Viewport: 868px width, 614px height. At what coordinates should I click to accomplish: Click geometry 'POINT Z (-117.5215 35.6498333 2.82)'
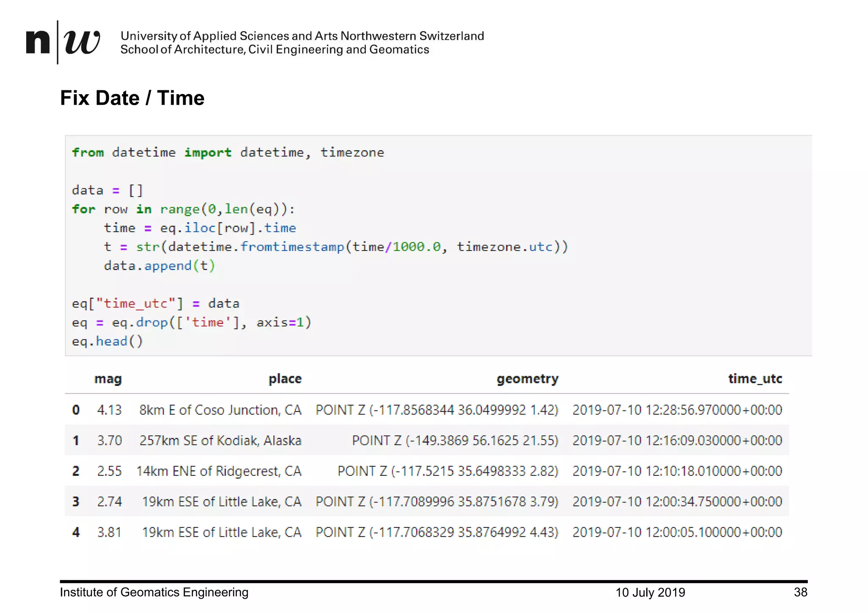click(448, 471)
